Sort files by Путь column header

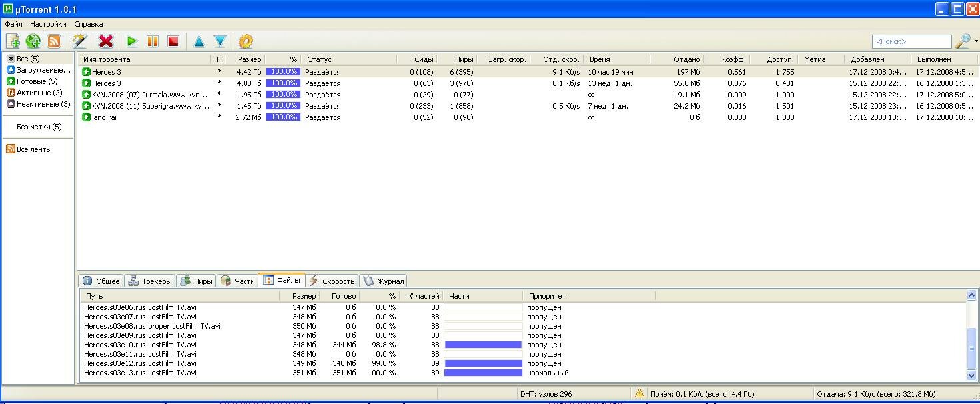tap(180, 296)
